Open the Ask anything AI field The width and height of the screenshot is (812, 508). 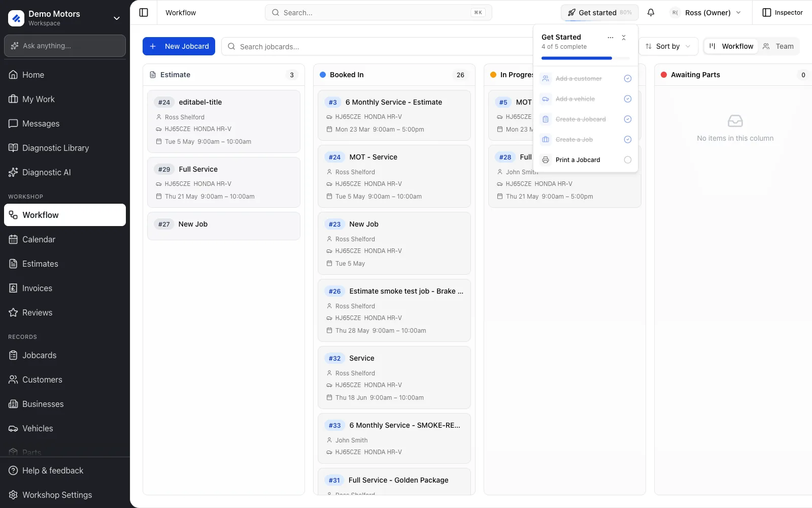(x=65, y=46)
